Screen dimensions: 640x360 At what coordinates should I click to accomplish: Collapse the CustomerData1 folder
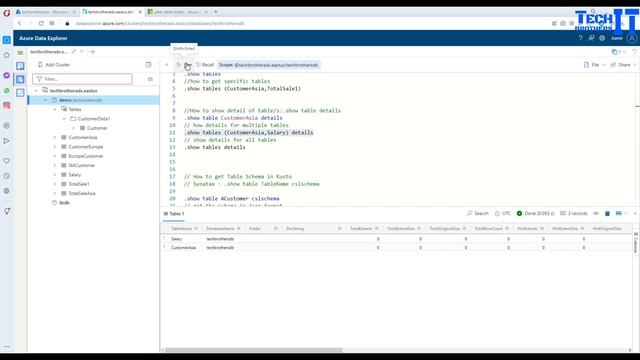pyautogui.click(x=64, y=119)
